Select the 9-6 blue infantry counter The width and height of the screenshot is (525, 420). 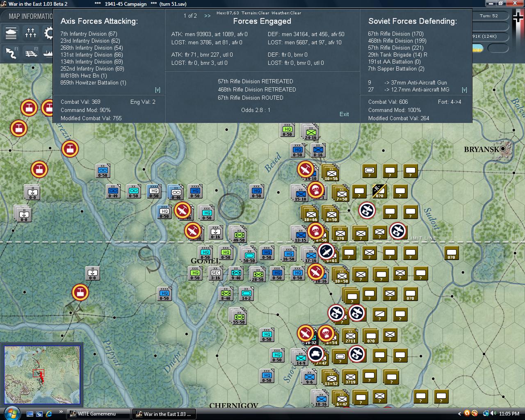tap(309, 377)
